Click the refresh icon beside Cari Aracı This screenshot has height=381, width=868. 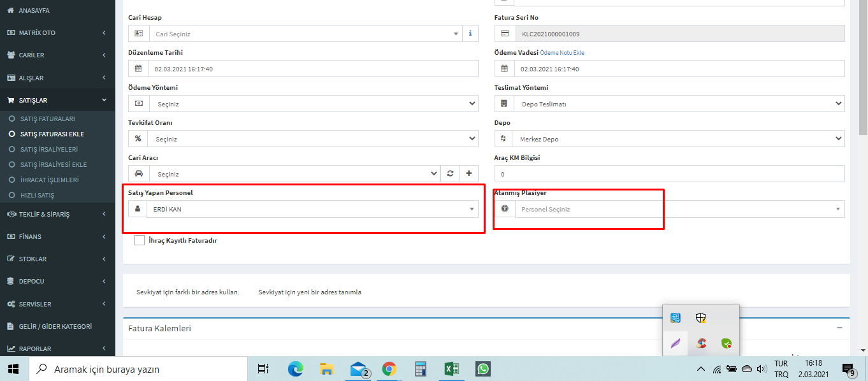pyautogui.click(x=450, y=173)
